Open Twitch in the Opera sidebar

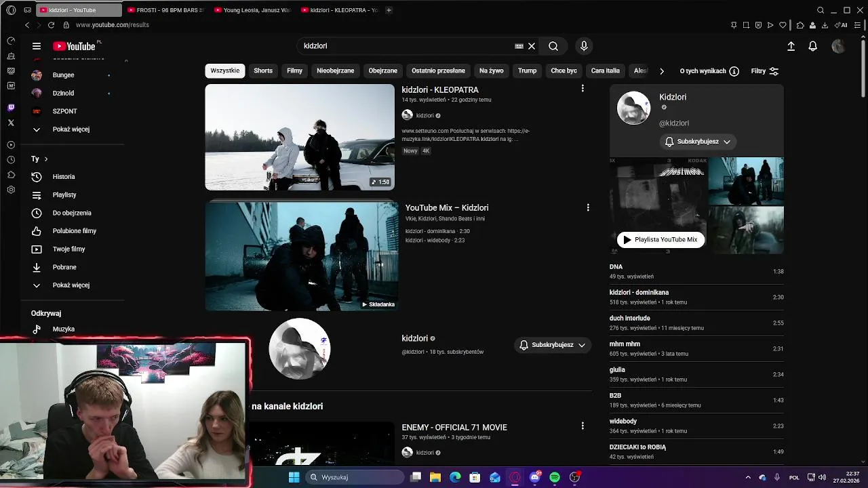tap(11, 108)
